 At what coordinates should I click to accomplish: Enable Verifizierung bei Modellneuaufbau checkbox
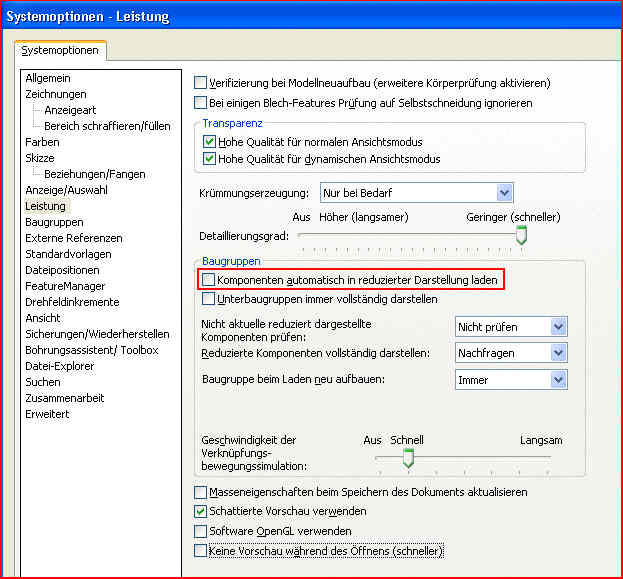[x=200, y=83]
